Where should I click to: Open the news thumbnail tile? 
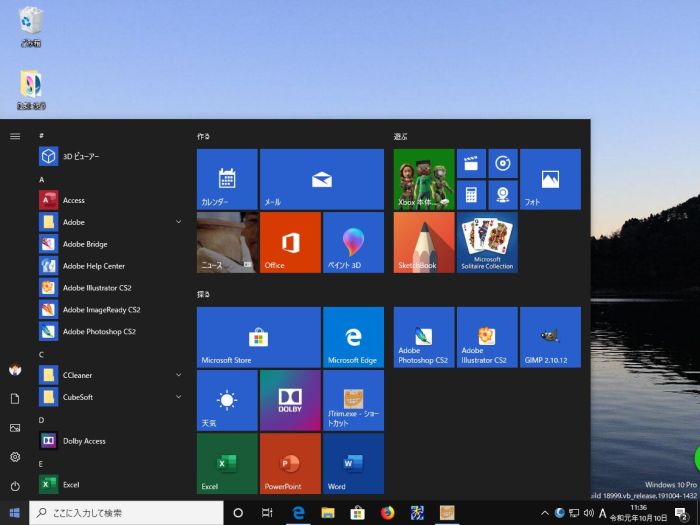pyautogui.click(x=227, y=242)
